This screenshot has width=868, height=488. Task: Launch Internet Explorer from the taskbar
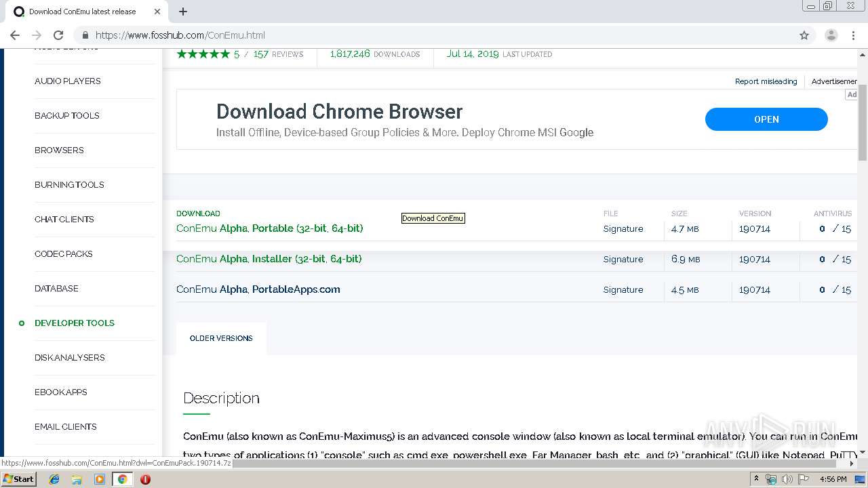54,479
